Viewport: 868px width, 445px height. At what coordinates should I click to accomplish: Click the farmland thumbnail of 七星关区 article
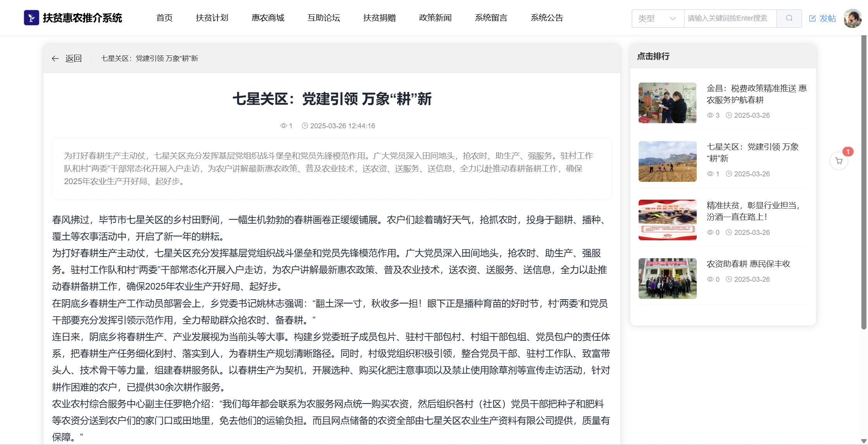tap(667, 161)
